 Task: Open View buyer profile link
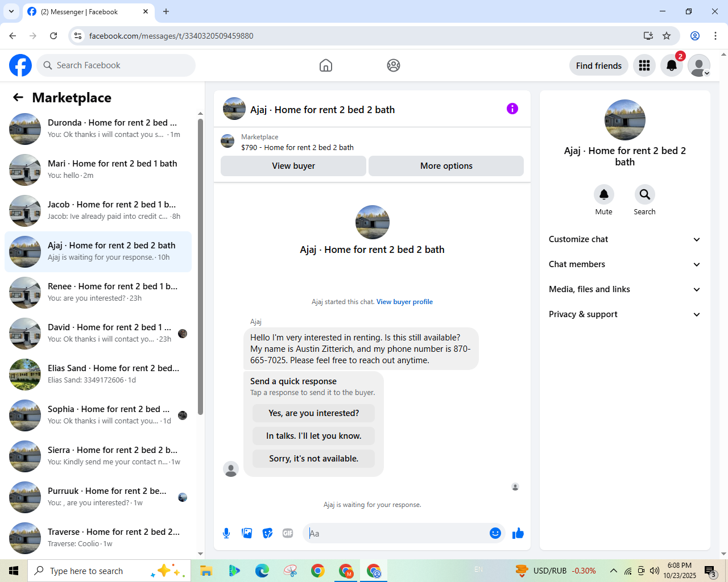pyautogui.click(x=404, y=302)
